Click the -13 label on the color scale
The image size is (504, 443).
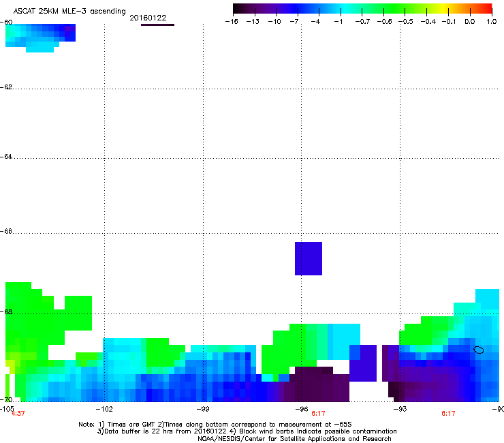click(253, 22)
